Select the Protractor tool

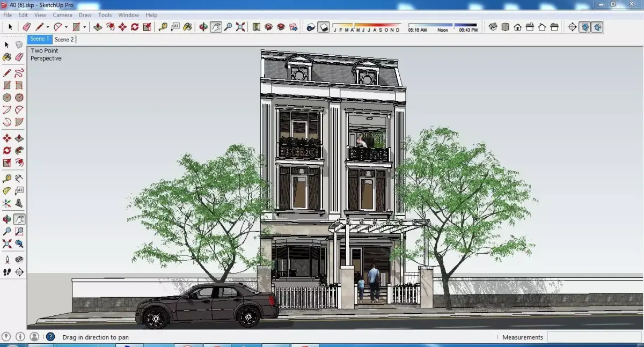pos(7,190)
